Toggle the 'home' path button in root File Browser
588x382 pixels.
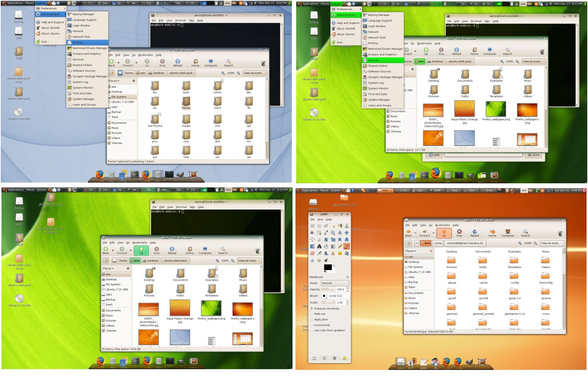(x=129, y=73)
